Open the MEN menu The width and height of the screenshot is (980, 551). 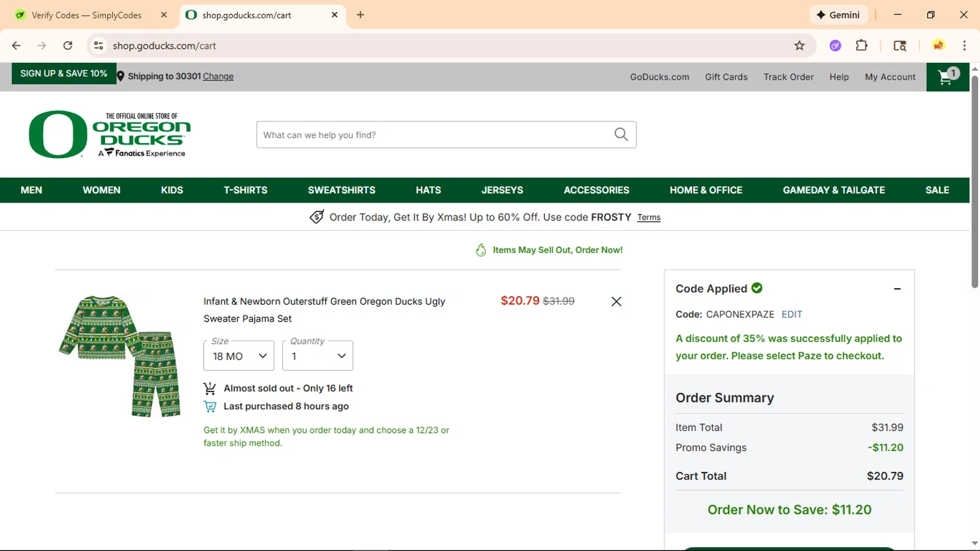tap(31, 190)
